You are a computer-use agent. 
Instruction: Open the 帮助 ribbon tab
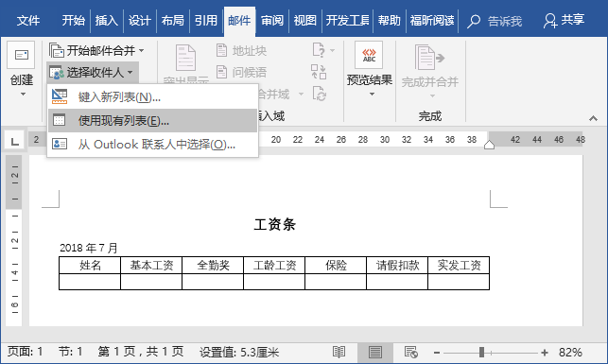(x=389, y=21)
